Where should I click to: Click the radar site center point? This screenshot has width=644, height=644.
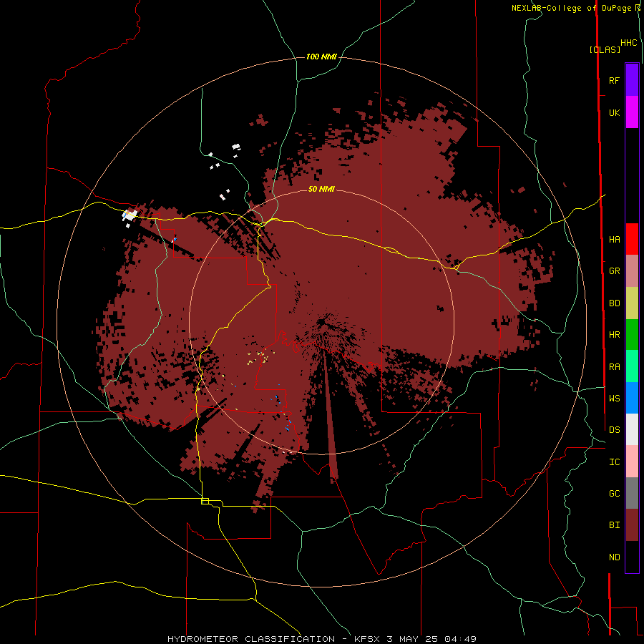(x=321, y=323)
